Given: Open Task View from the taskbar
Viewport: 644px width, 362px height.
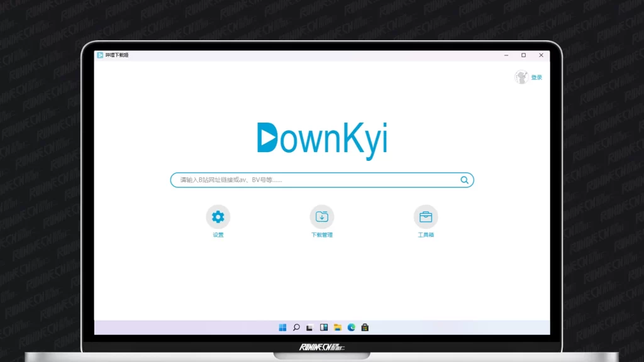Looking at the screenshot, I should point(310,327).
